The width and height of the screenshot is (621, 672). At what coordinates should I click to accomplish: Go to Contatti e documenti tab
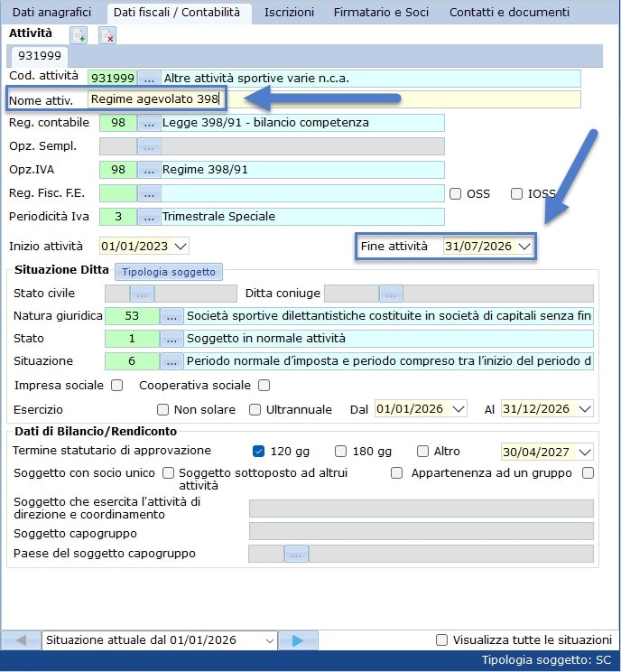[x=509, y=13]
